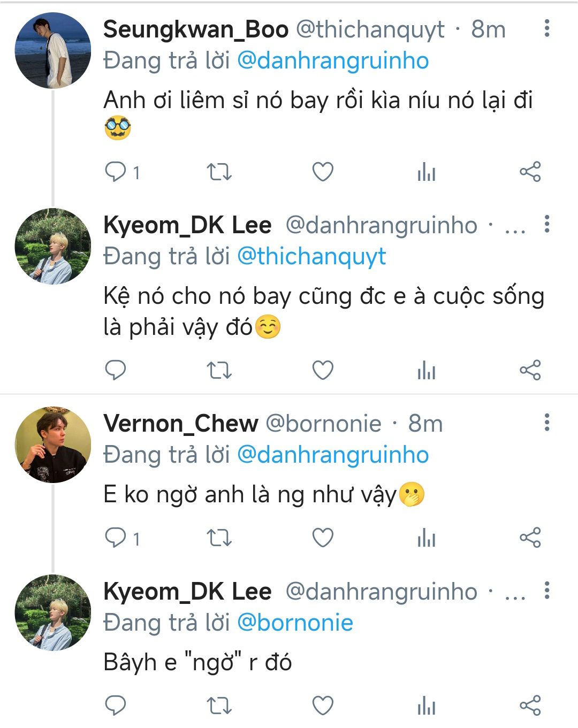View analytics on Seungkwan_Boo's tweet
The image size is (578, 728).
pyautogui.click(x=427, y=172)
